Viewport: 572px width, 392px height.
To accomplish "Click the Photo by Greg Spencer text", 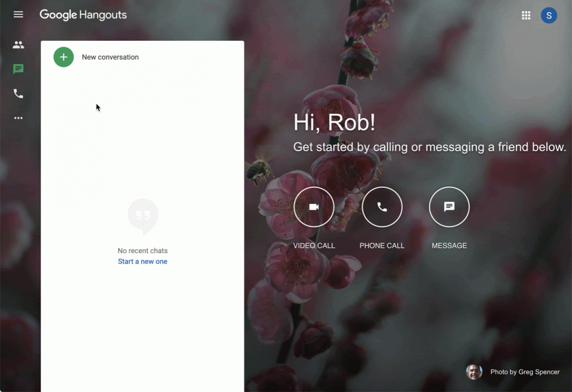I will 524,372.
